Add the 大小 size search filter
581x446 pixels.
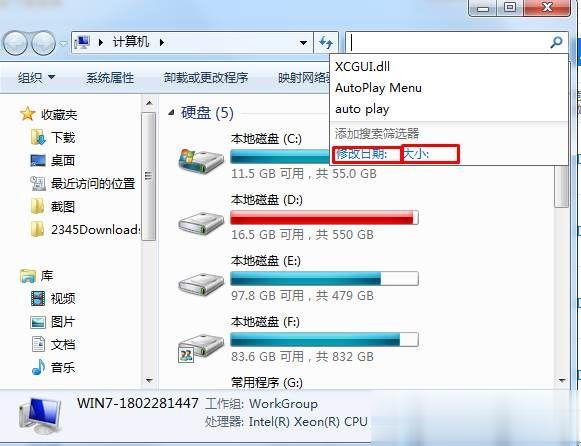click(430, 154)
